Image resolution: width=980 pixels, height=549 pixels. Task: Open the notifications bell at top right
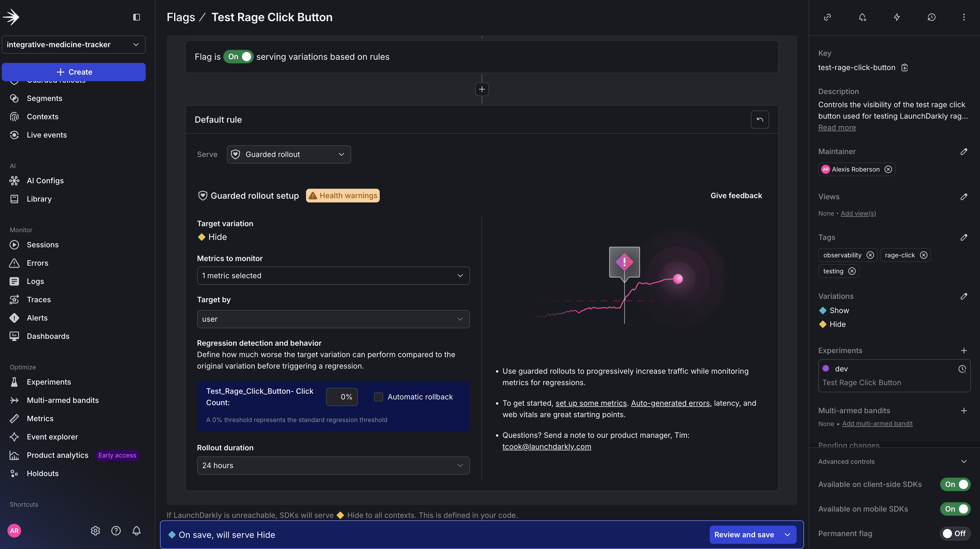862,17
